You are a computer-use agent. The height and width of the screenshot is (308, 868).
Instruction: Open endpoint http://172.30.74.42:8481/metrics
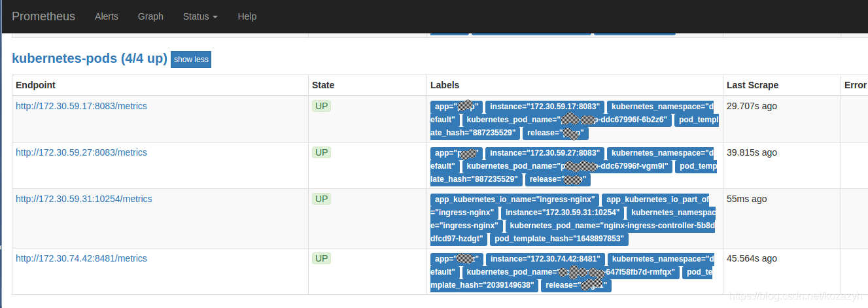click(81, 258)
